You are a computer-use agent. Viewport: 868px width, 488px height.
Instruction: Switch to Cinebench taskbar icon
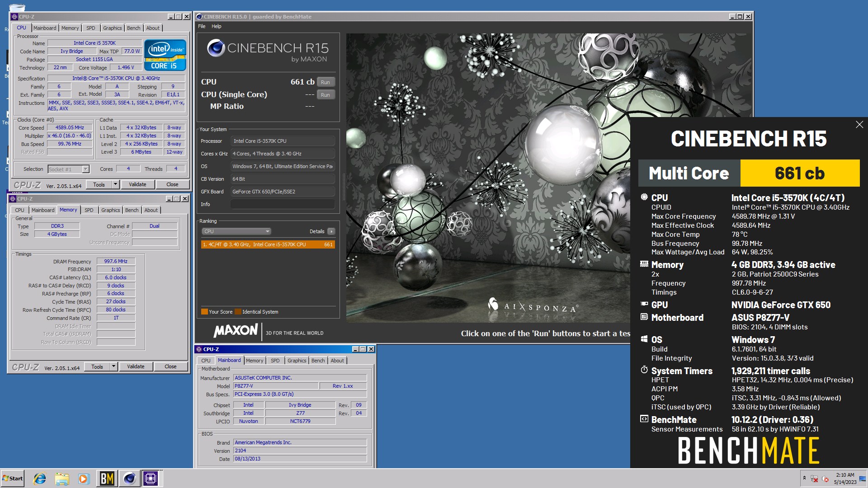129,479
